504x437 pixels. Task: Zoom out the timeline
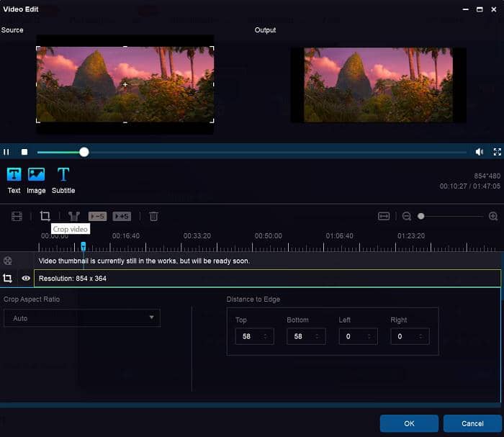[x=407, y=216]
